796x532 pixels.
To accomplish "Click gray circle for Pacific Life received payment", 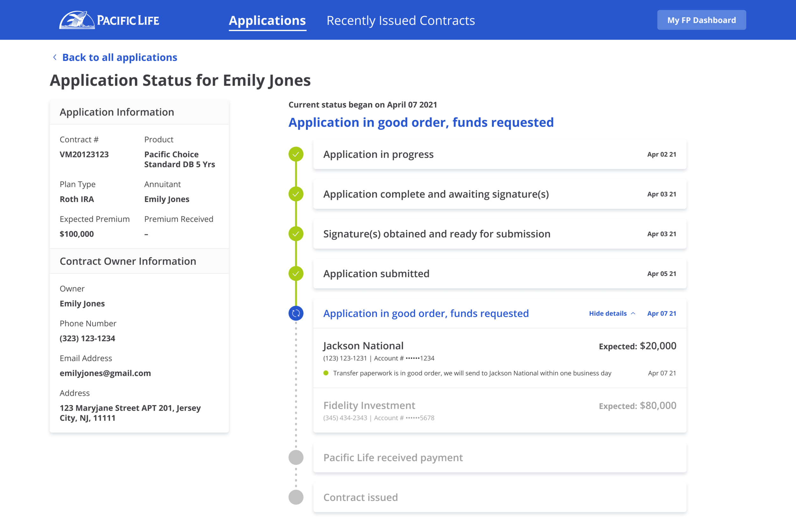I will point(296,457).
